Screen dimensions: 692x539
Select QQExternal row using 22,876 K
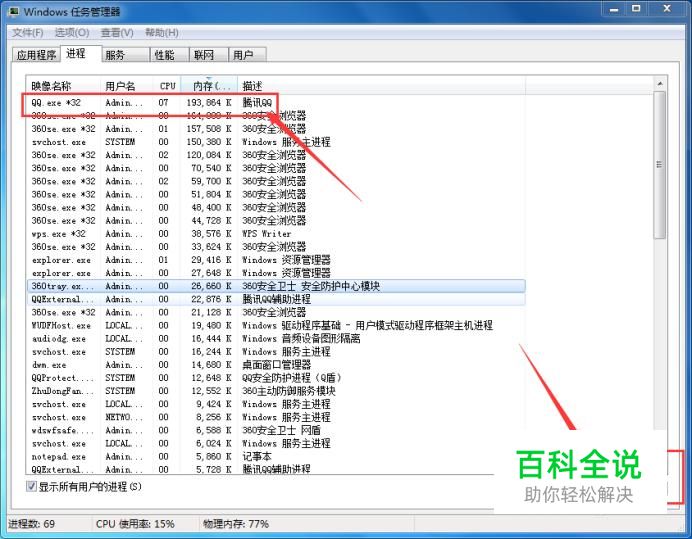[276, 299]
